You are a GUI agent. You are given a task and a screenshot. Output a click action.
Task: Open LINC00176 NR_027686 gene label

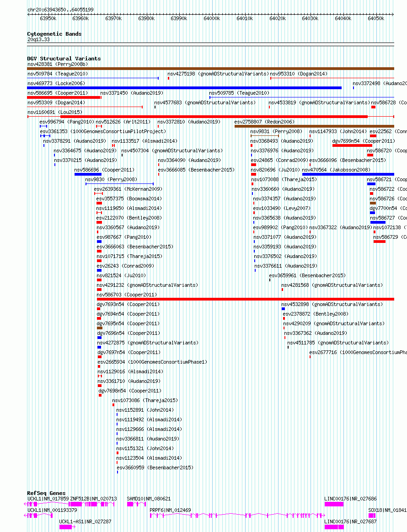pos(350,499)
